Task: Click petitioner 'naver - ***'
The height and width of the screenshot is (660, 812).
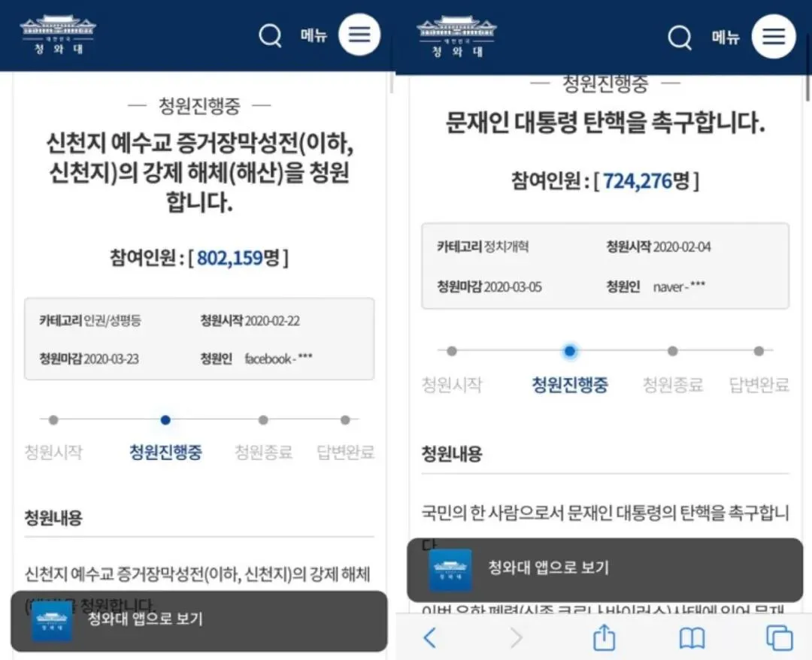Action: tap(679, 286)
